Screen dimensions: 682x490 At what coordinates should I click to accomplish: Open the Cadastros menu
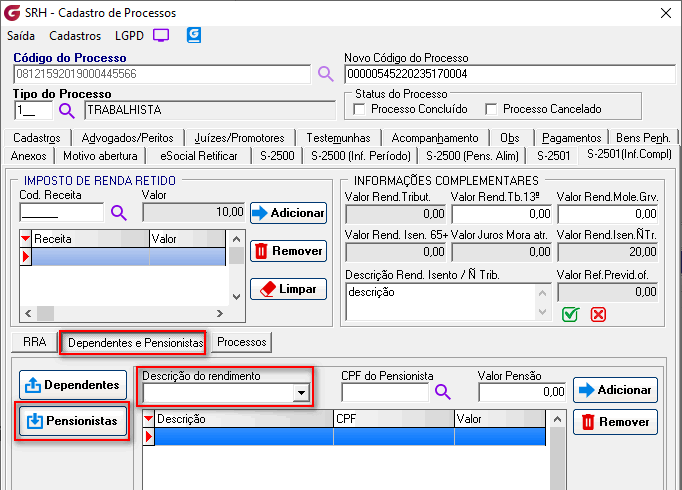coord(75,35)
